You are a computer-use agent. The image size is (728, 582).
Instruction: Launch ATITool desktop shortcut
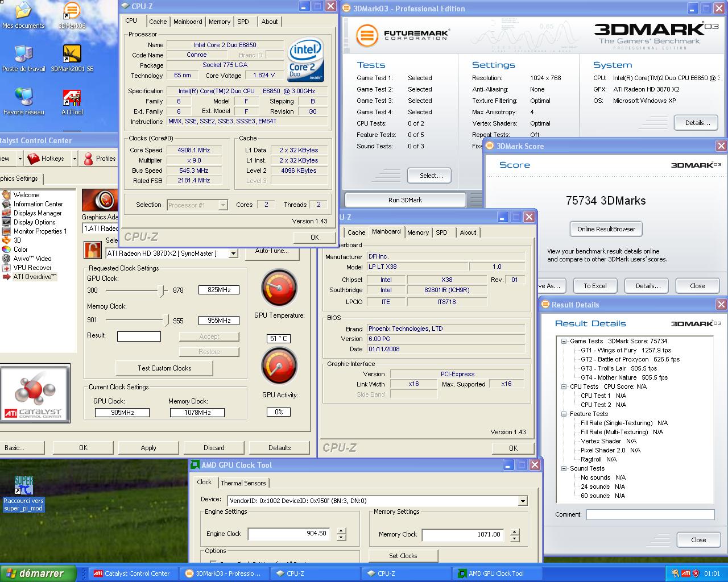tap(72, 102)
